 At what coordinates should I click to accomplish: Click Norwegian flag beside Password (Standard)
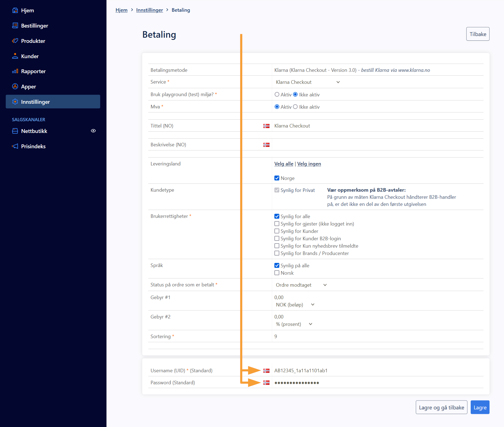pos(266,383)
